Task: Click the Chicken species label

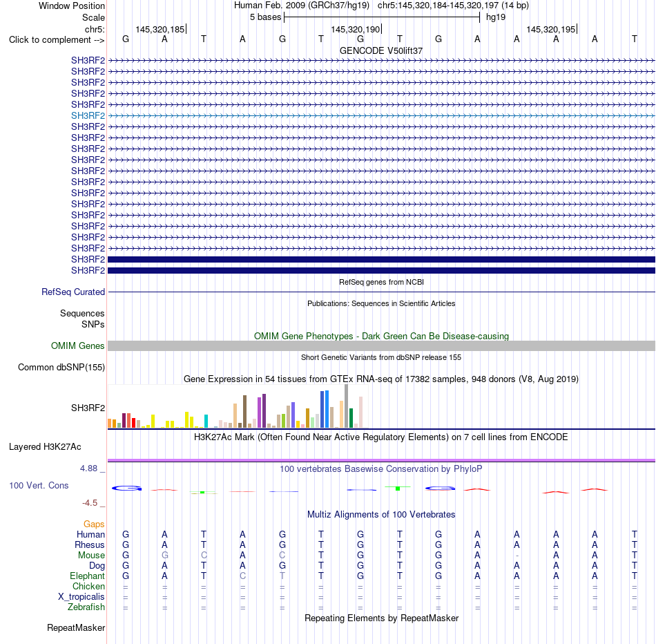Action: (88, 586)
